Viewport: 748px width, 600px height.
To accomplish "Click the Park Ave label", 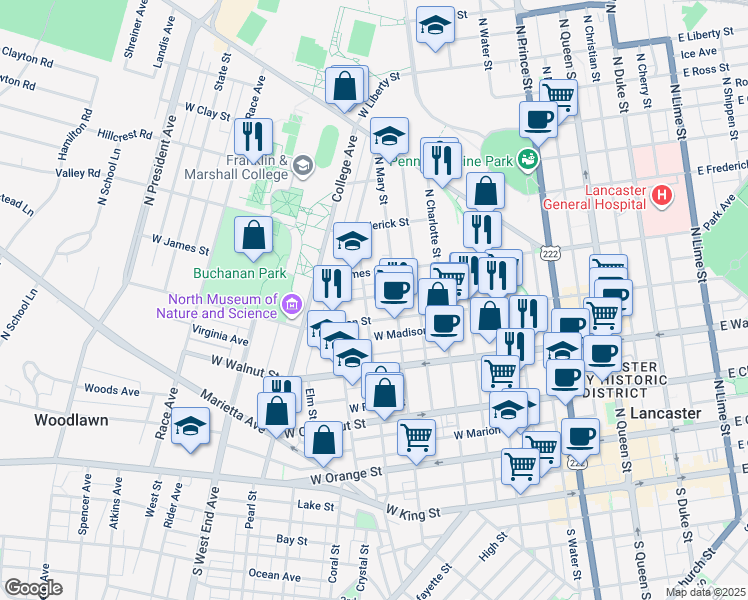I will pyautogui.click(x=719, y=213).
